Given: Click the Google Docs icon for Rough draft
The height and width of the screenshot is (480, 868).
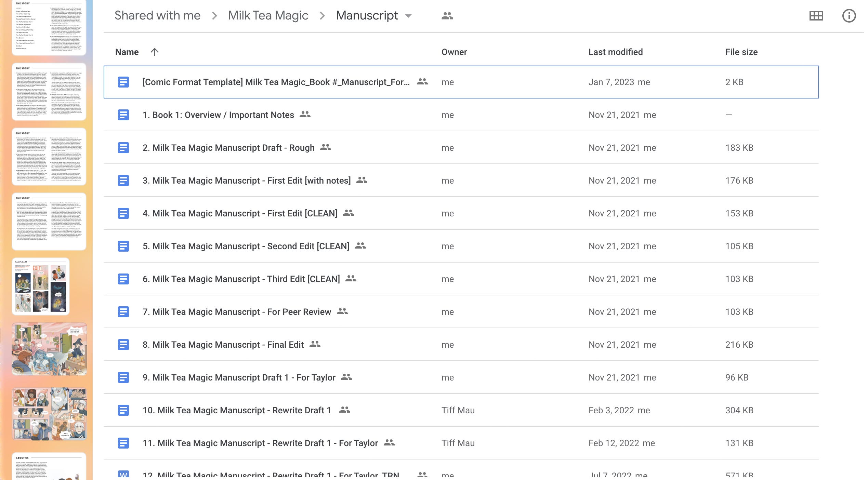Looking at the screenshot, I should [x=123, y=148].
